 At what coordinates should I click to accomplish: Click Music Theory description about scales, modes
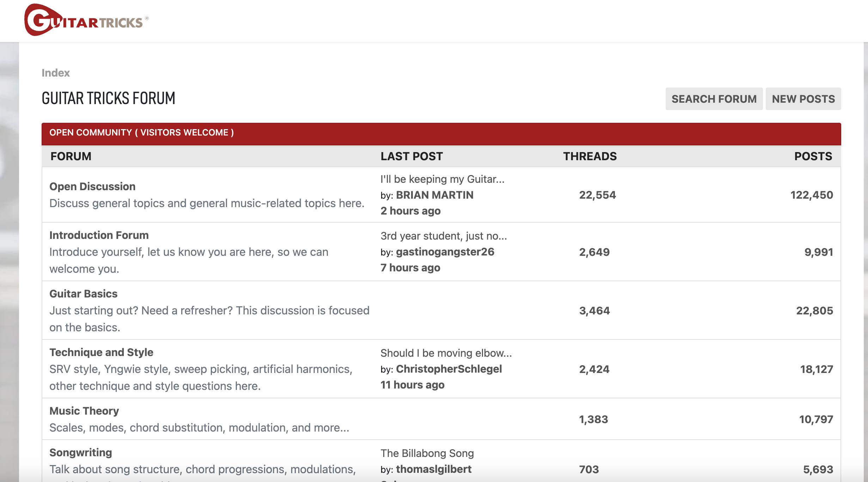[x=200, y=428]
